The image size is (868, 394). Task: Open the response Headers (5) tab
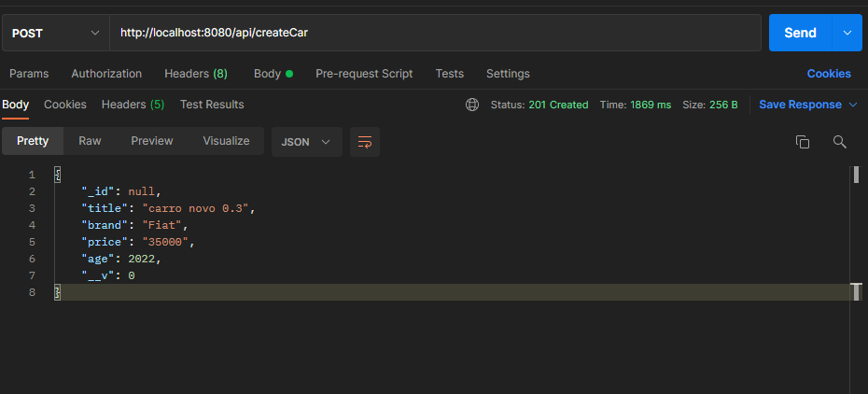(x=133, y=105)
